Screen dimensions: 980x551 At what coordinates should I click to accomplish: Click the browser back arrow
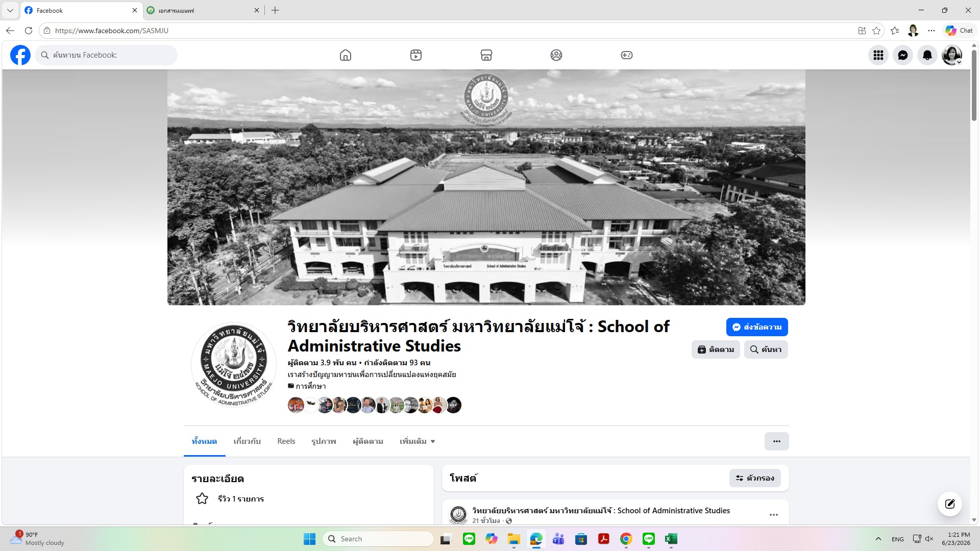pyautogui.click(x=10, y=31)
